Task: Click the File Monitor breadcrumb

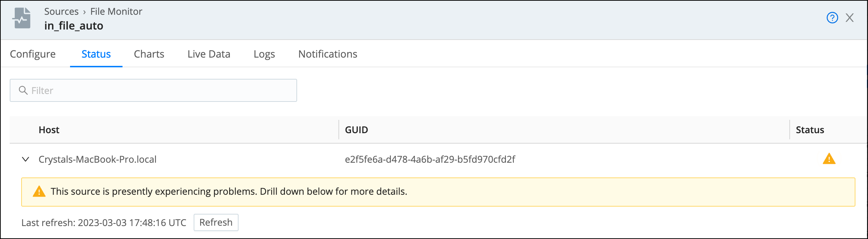Action: (116, 12)
